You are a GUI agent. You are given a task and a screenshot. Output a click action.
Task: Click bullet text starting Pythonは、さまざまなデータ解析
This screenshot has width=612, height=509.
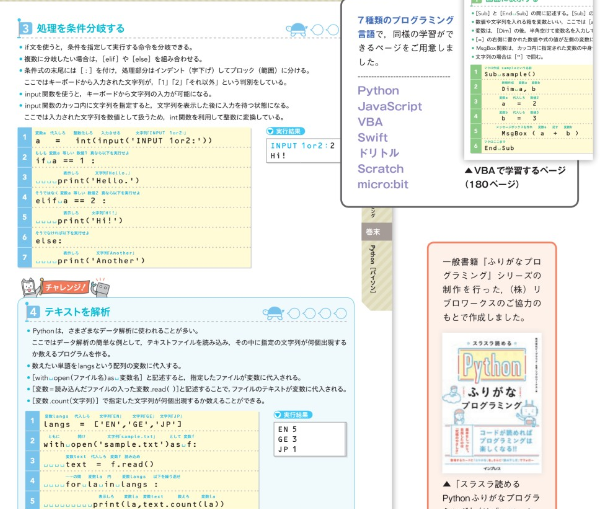point(116,331)
